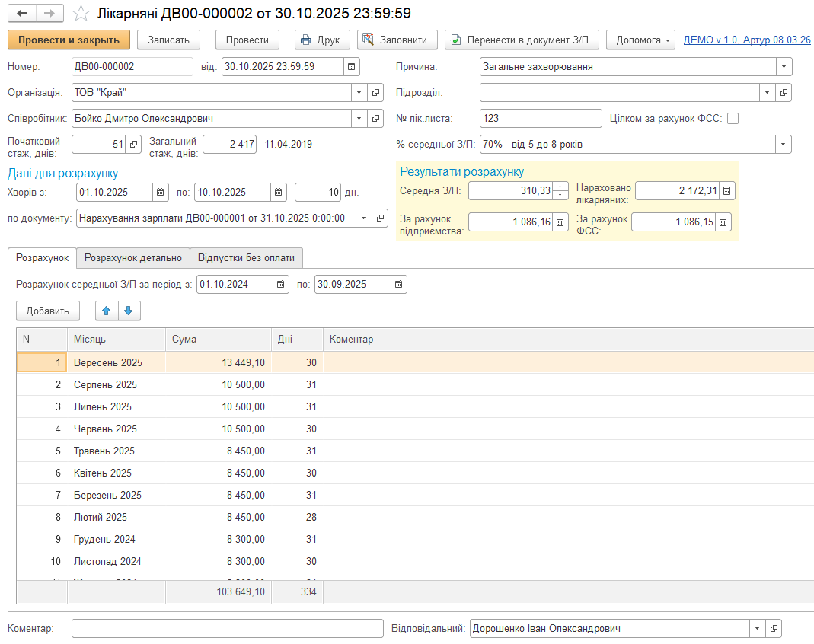Click Провести и закрыть button
This screenshot has width=814, height=644.
click(69, 40)
